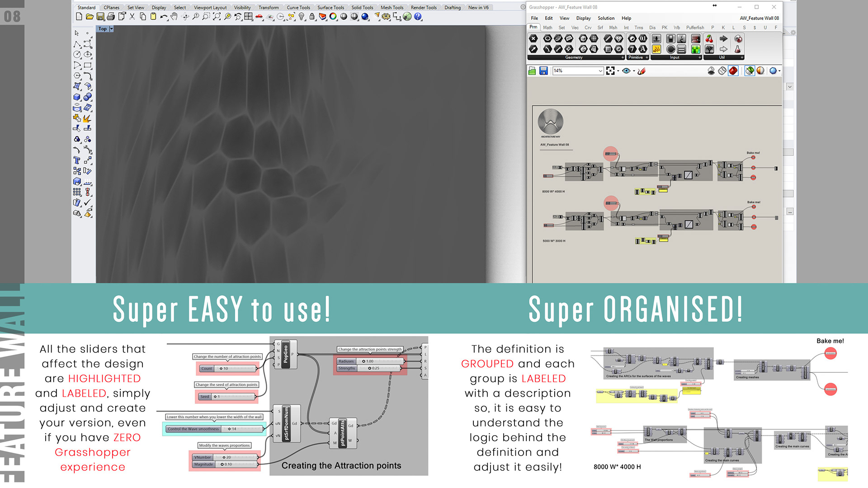Open the 14% zoom level dropdown

[600, 71]
